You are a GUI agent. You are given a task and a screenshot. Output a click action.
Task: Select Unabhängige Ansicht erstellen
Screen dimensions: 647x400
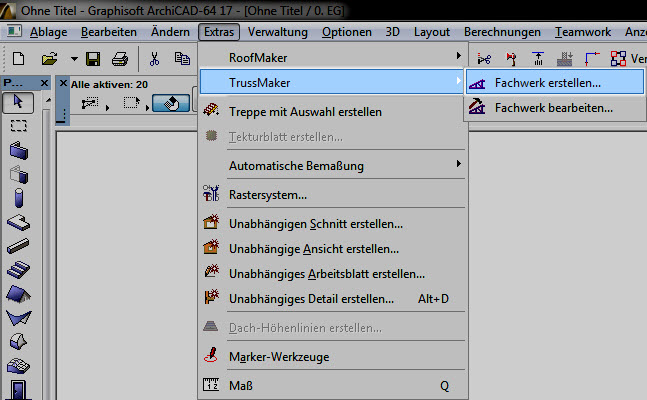(332, 249)
